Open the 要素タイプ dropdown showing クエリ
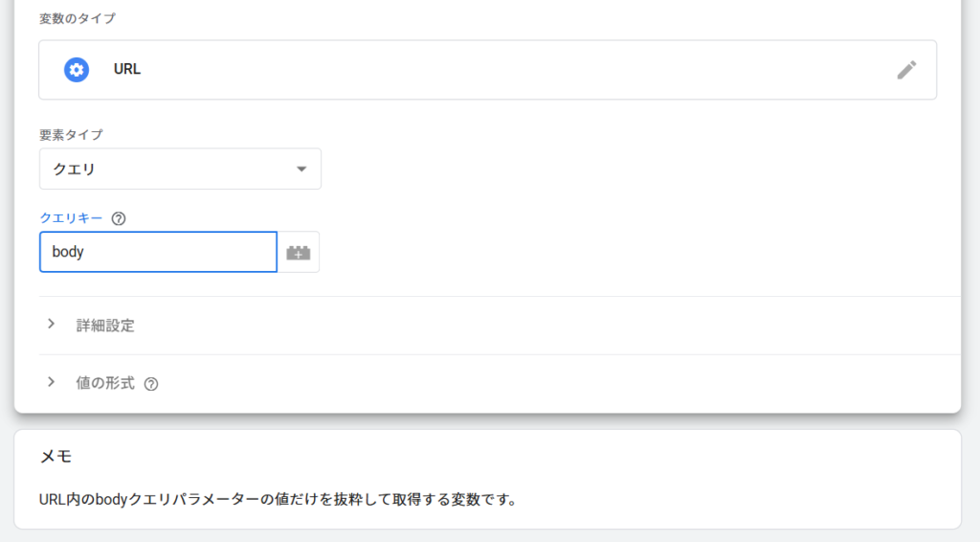This screenshot has width=980, height=542. pos(180,169)
